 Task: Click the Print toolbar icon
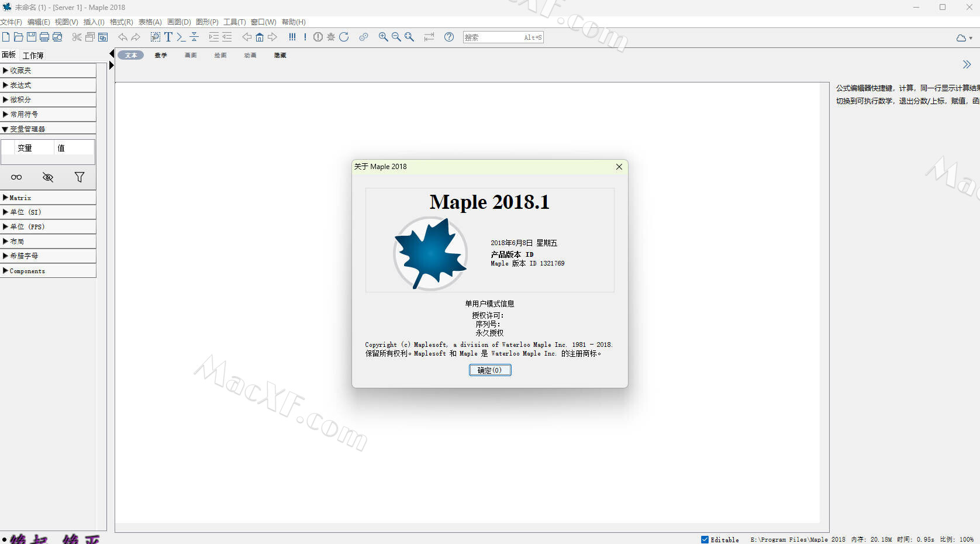44,37
